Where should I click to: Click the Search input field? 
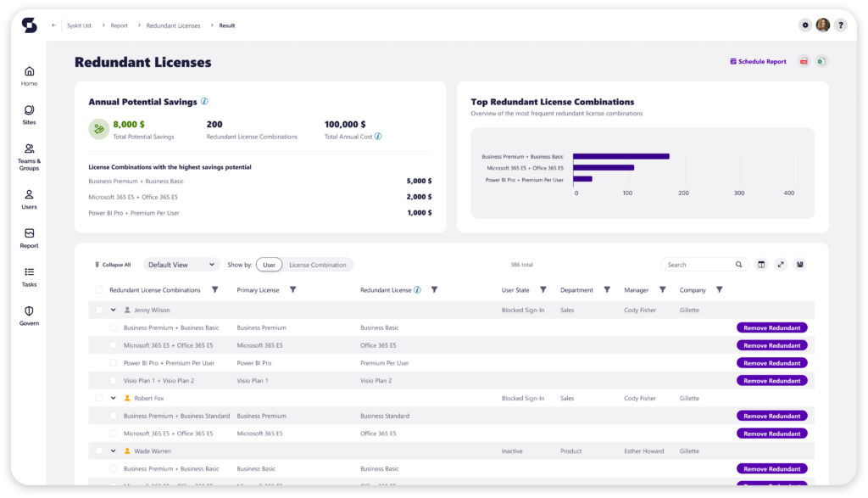pyautogui.click(x=698, y=265)
